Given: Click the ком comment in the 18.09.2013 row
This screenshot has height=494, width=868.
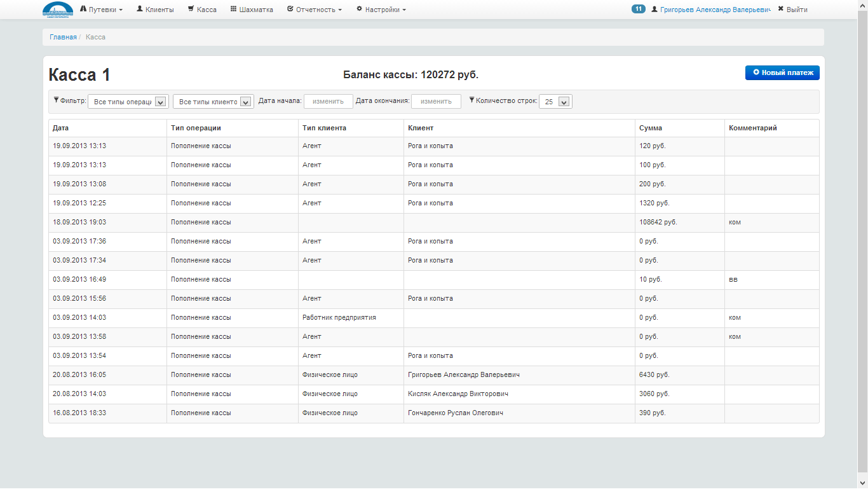Looking at the screenshot, I should pos(735,223).
